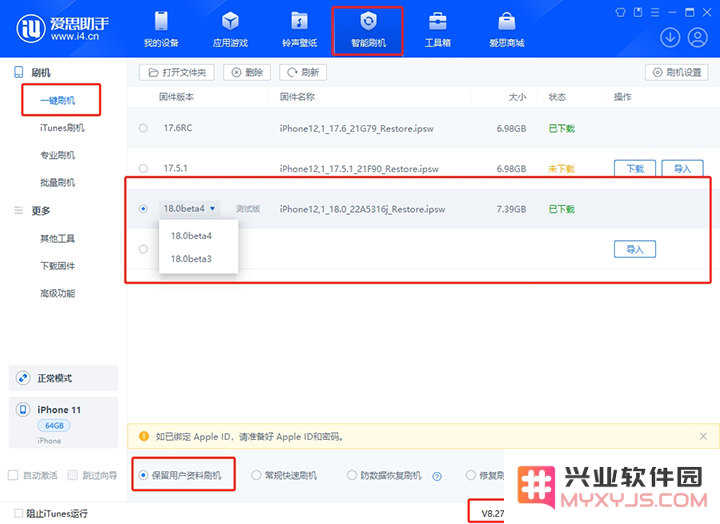Open 其他工具 in the sidebar
This screenshot has height=524, width=720.
pyautogui.click(x=57, y=238)
